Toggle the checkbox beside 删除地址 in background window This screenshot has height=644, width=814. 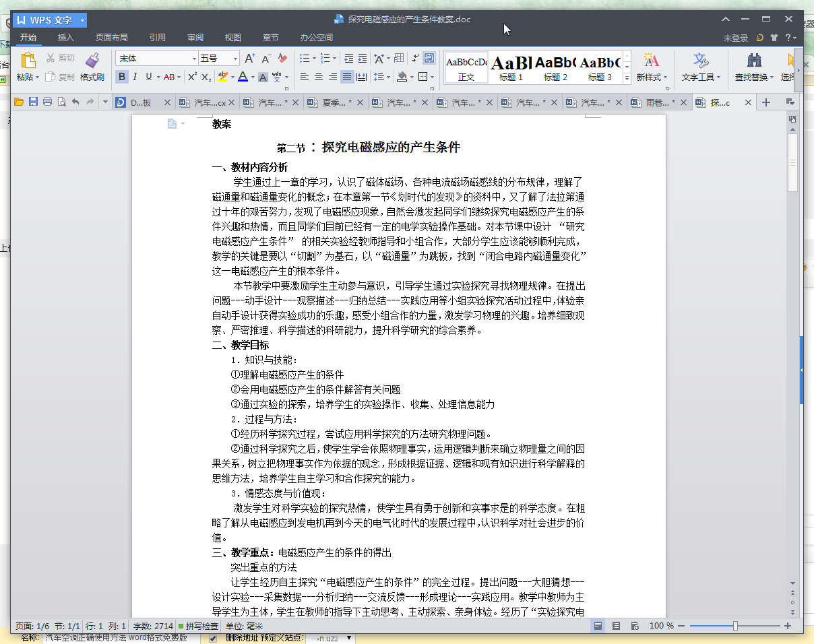click(x=213, y=637)
